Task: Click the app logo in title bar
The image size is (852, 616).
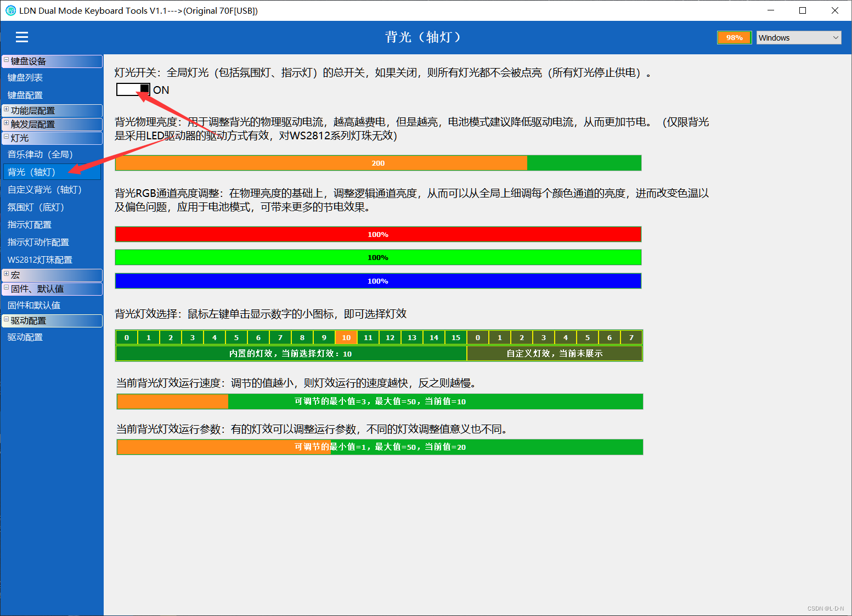Action: pos(10,10)
